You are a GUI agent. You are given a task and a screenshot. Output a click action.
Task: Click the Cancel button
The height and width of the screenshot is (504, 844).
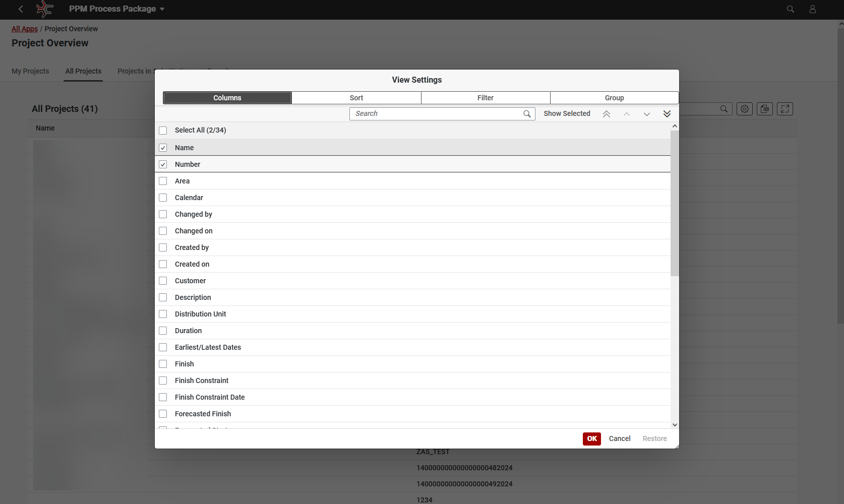(620, 438)
